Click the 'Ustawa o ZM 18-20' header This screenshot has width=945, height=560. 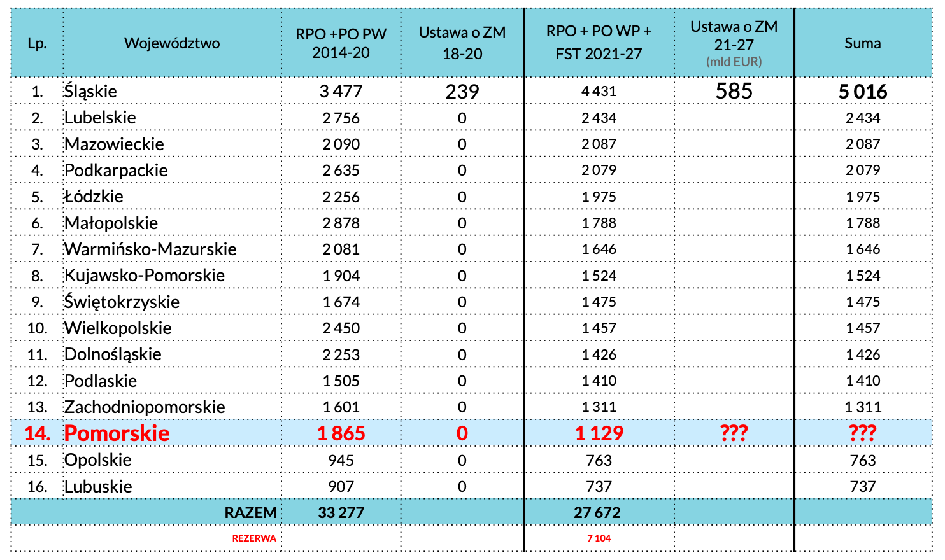(x=462, y=43)
